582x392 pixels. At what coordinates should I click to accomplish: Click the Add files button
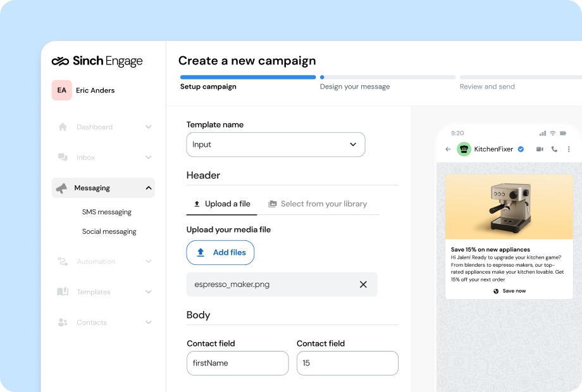tap(220, 253)
